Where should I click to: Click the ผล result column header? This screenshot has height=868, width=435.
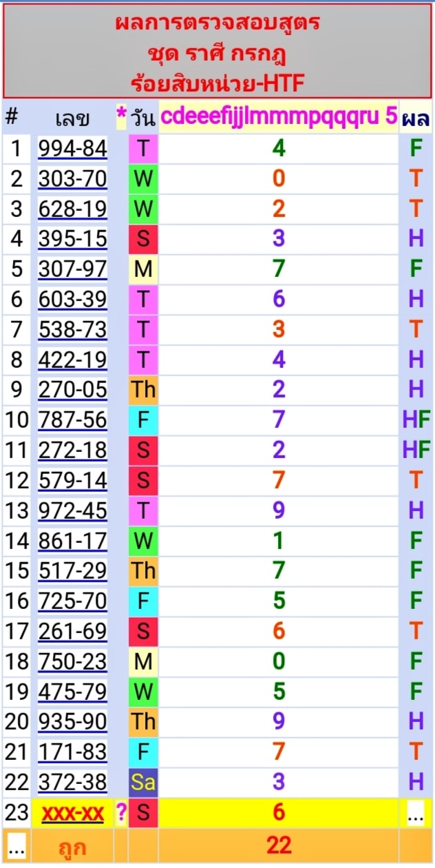coord(416,118)
